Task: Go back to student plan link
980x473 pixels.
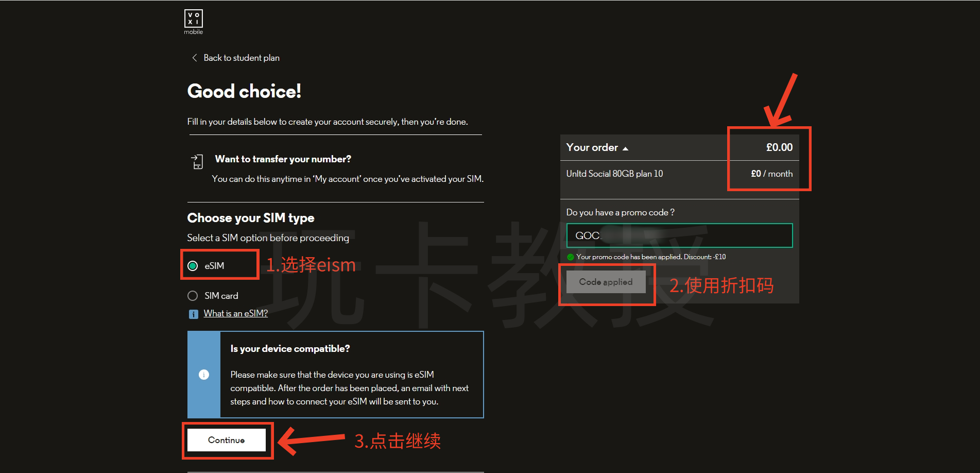Action: pyautogui.click(x=241, y=58)
